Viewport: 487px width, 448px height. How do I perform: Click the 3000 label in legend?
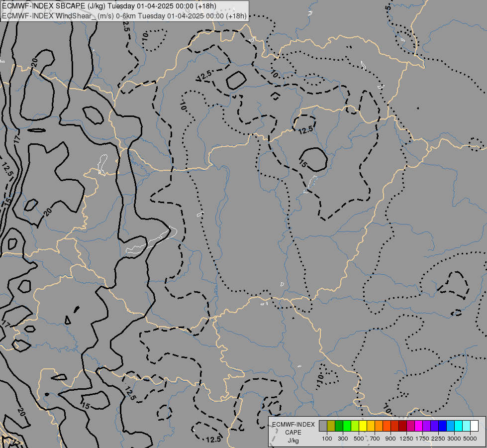tap(454, 439)
